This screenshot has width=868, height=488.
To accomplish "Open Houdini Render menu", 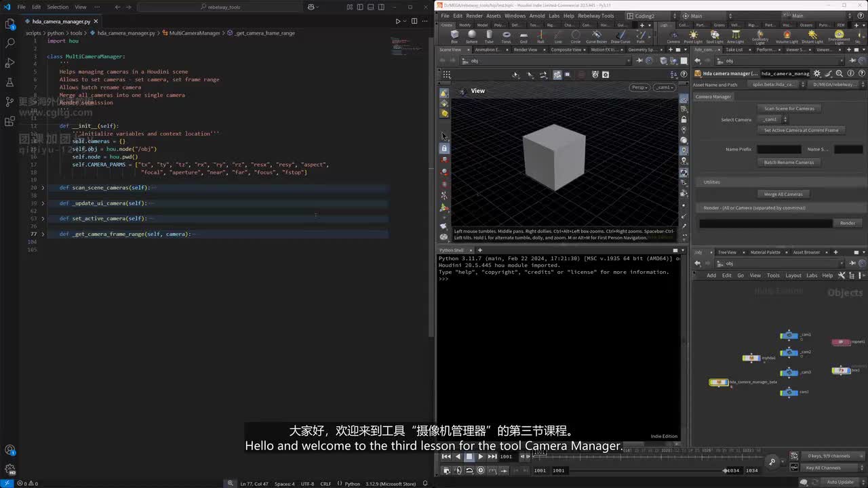I will [474, 16].
